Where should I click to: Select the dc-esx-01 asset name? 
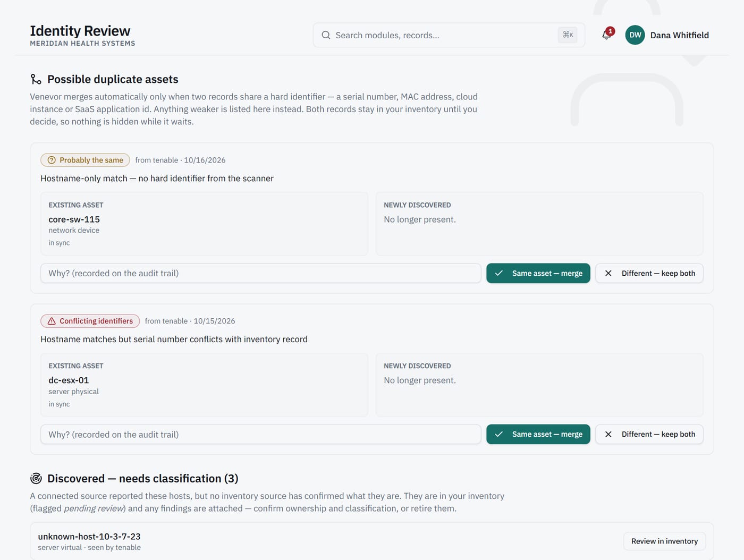[69, 380]
